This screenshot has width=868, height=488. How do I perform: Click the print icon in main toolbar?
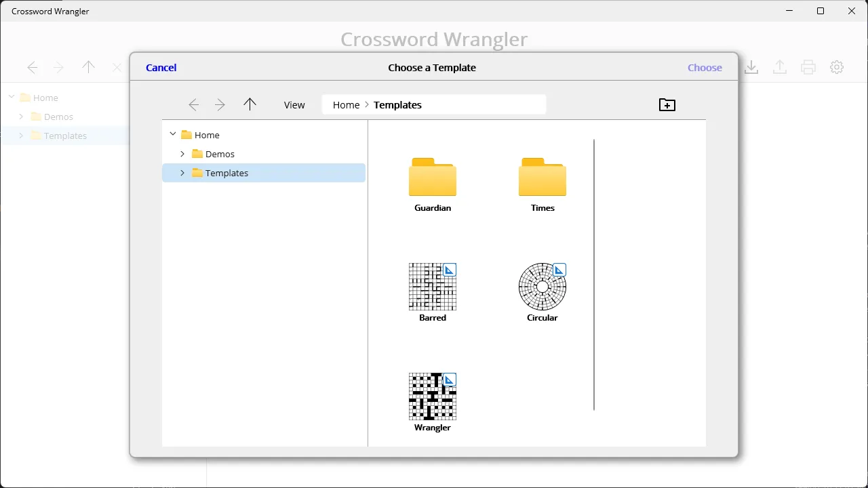[808, 67]
